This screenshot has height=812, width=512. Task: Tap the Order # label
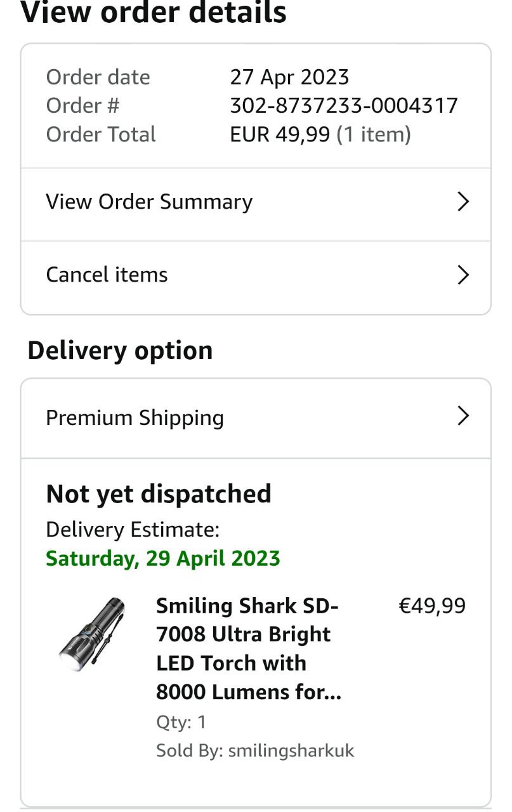click(82, 105)
